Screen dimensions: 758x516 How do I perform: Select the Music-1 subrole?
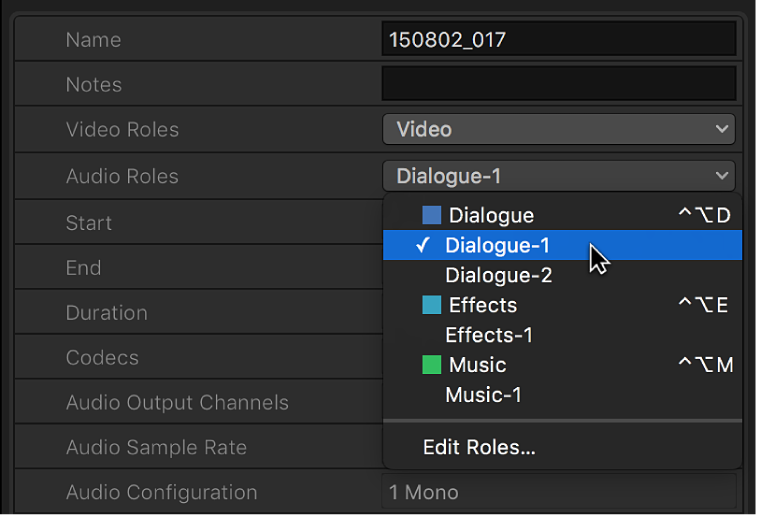click(483, 395)
